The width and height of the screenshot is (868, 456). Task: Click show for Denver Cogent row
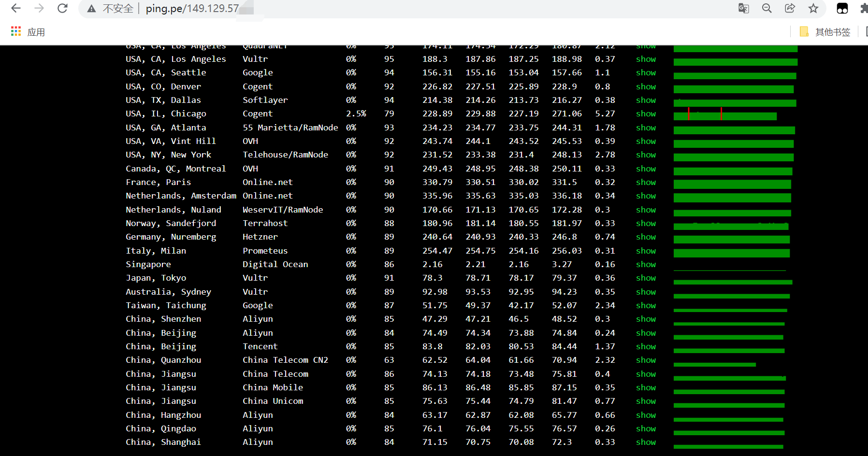click(x=646, y=86)
